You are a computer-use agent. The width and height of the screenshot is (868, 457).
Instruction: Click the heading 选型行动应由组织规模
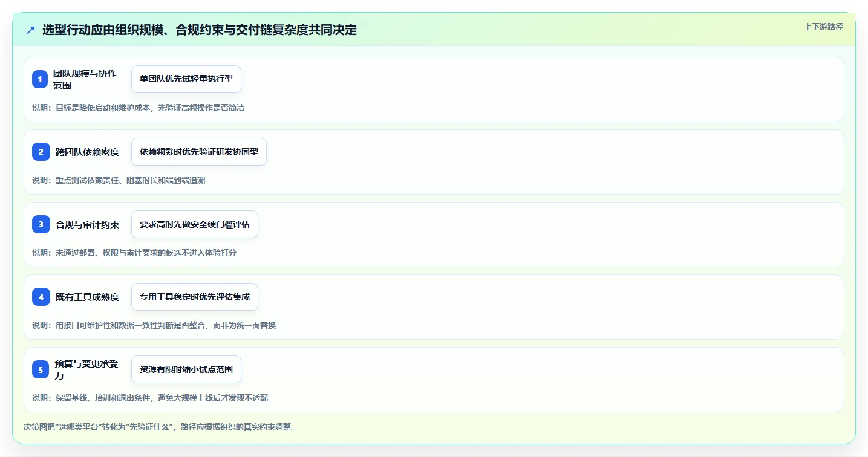click(x=200, y=30)
